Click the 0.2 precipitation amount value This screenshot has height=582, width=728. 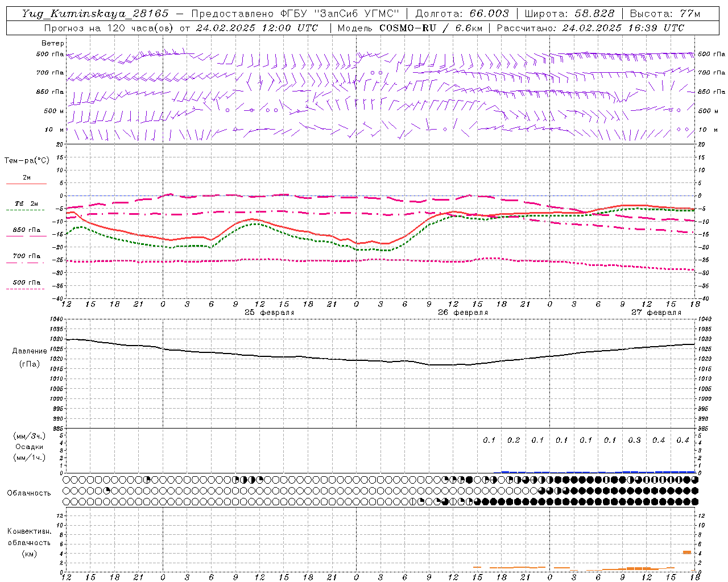pyautogui.click(x=514, y=440)
